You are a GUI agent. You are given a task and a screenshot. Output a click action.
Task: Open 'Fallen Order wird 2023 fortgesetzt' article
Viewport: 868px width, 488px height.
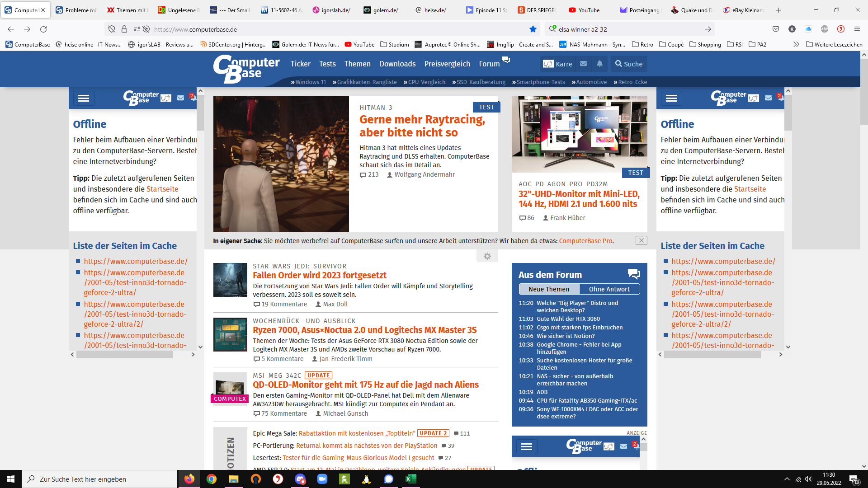[320, 275]
